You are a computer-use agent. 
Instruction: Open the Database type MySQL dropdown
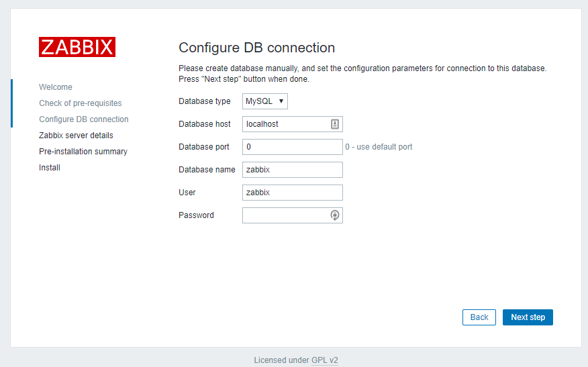264,101
